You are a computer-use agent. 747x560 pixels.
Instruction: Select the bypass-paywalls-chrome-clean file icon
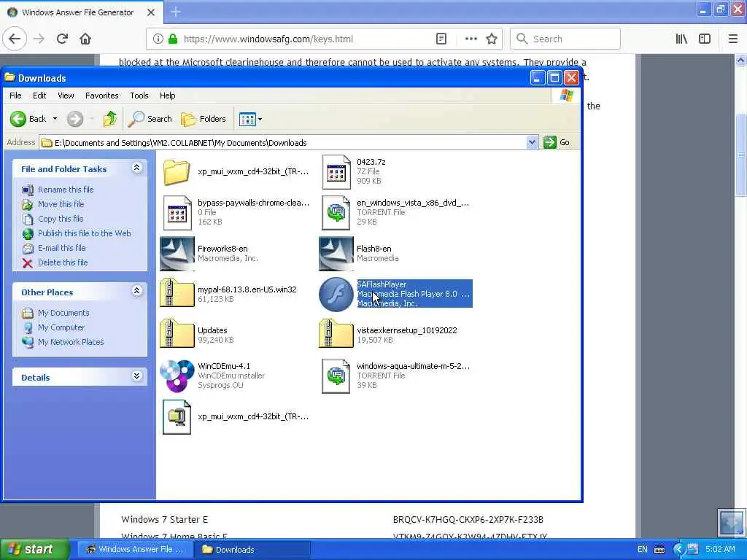click(177, 213)
